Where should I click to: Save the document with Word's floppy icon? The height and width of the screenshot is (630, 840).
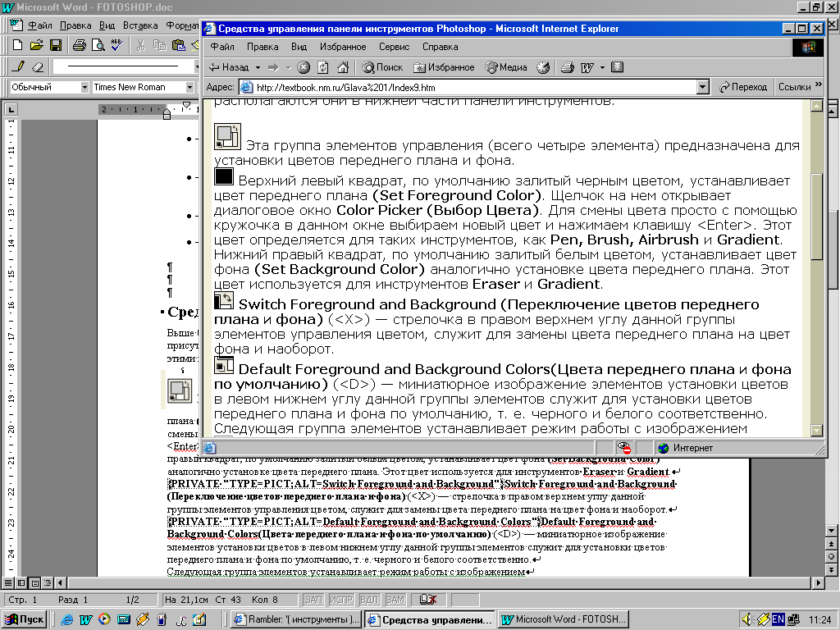click(x=56, y=46)
